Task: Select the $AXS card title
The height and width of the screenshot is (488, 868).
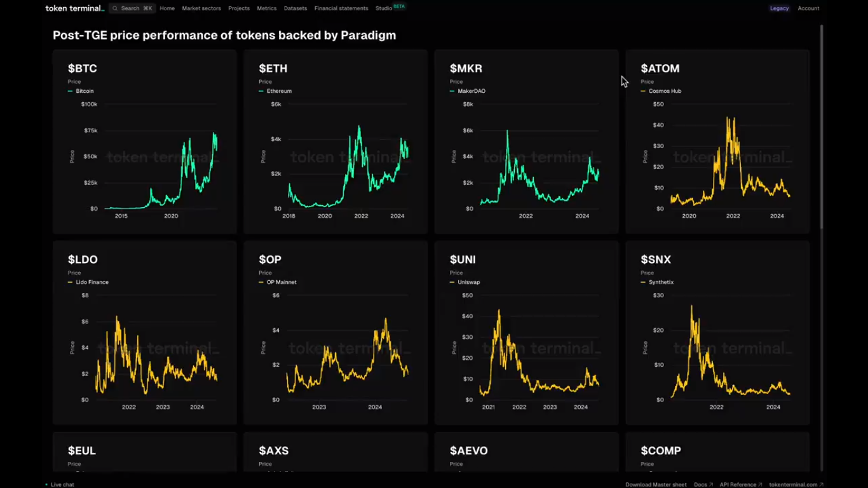Action: pyautogui.click(x=274, y=451)
